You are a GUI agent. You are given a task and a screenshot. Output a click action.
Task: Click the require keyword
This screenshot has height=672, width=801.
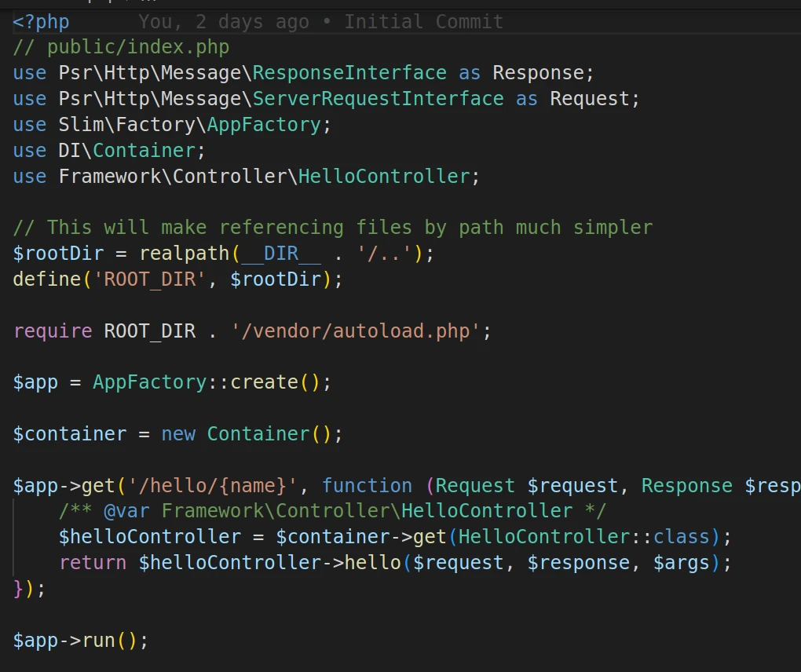coord(53,331)
